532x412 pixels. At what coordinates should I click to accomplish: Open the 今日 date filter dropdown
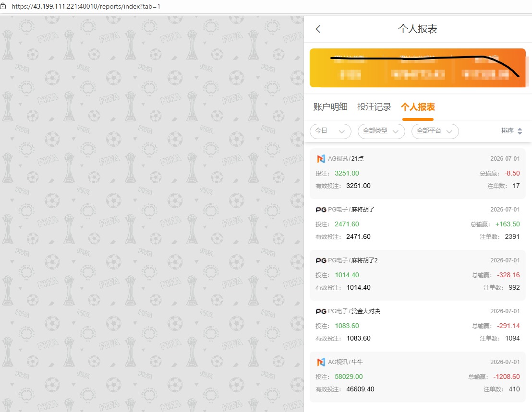(x=330, y=131)
